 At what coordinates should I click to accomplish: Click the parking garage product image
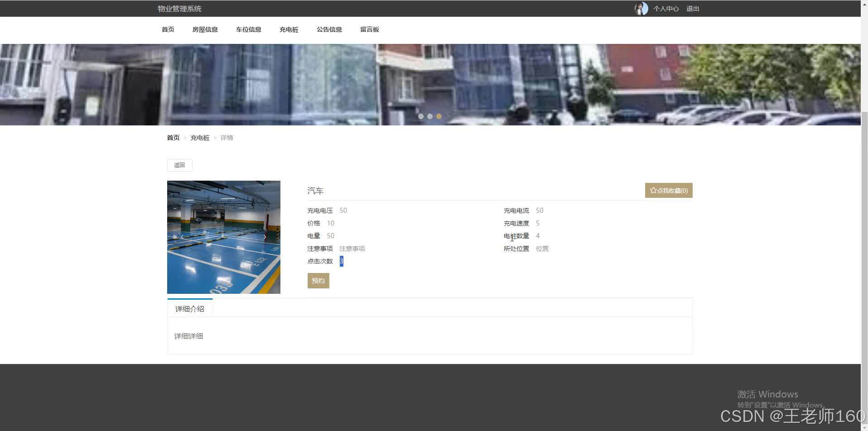224,237
